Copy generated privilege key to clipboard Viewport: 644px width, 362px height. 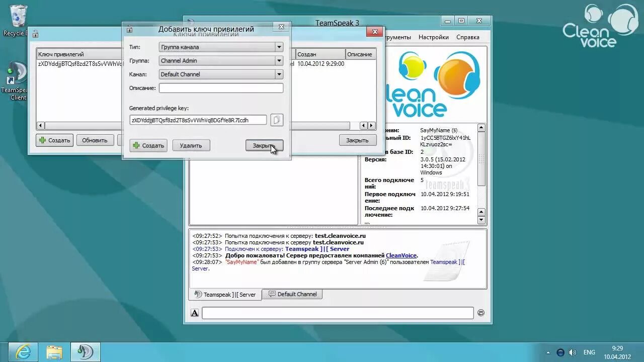pos(277,120)
